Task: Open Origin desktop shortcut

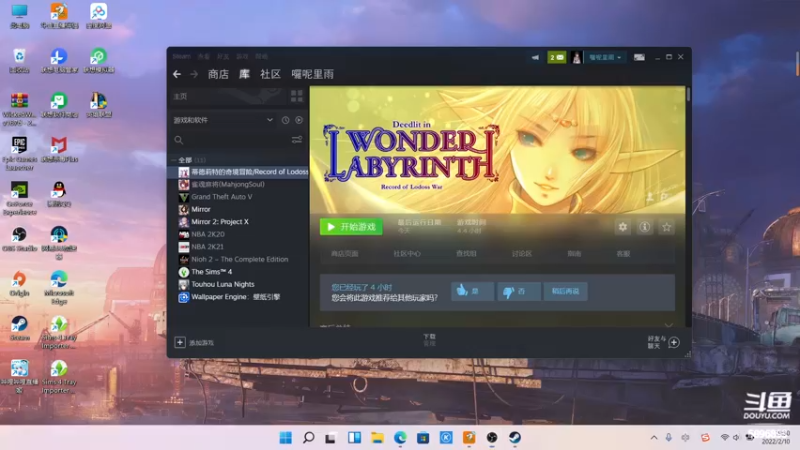Action: (19, 284)
